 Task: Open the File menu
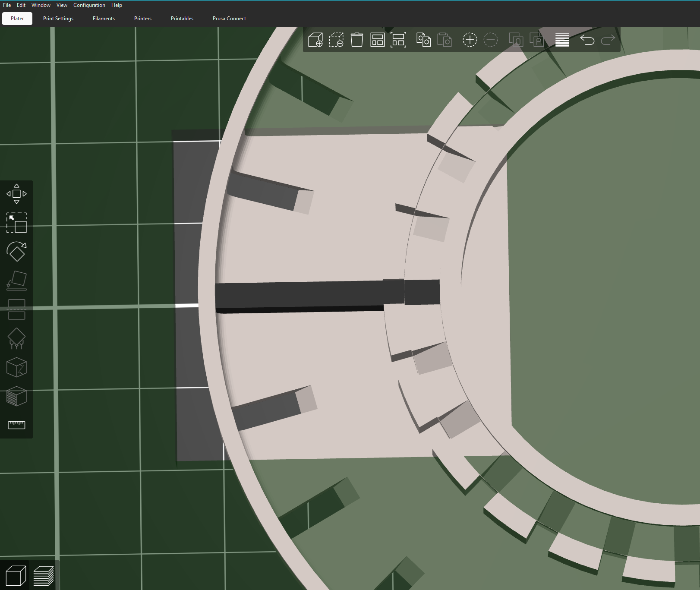pyautogui.click(x=7, y=5)
